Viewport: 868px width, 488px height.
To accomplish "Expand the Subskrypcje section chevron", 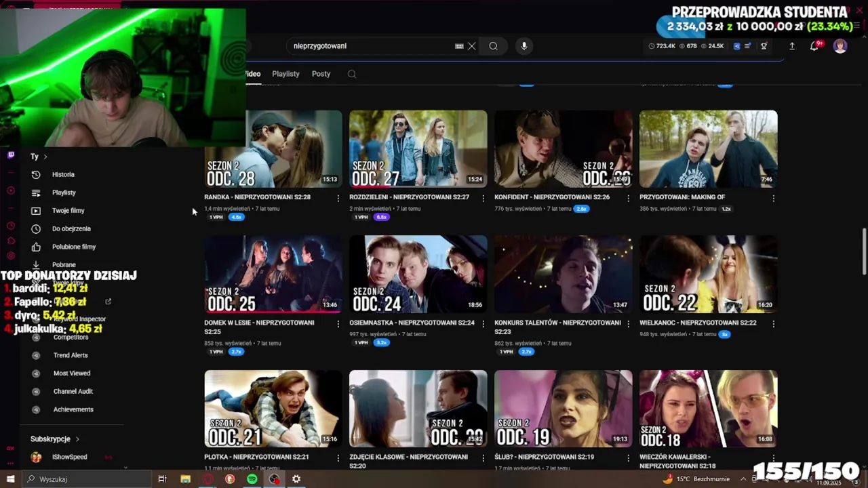I will point(77,439).
